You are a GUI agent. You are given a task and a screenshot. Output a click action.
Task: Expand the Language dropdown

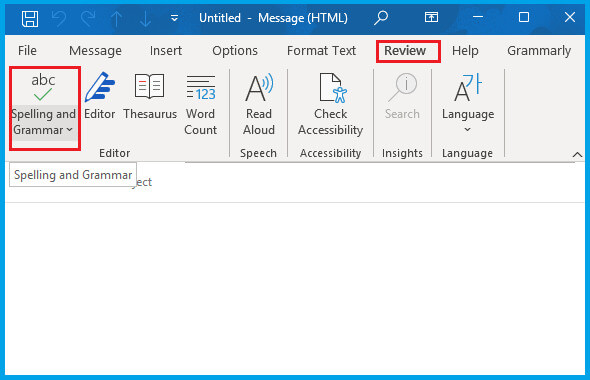pyautogui.click(x=468, y=103)
